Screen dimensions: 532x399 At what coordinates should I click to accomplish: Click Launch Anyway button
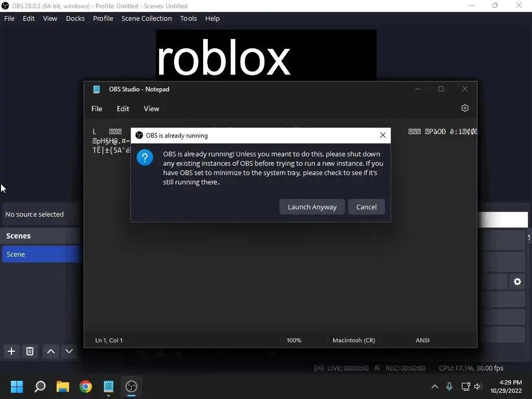pyautogui.click(x=312, y=207)
